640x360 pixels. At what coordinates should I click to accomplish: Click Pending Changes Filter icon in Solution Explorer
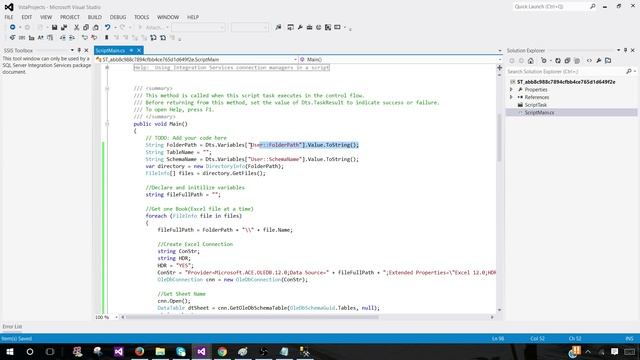pos(544,60)
